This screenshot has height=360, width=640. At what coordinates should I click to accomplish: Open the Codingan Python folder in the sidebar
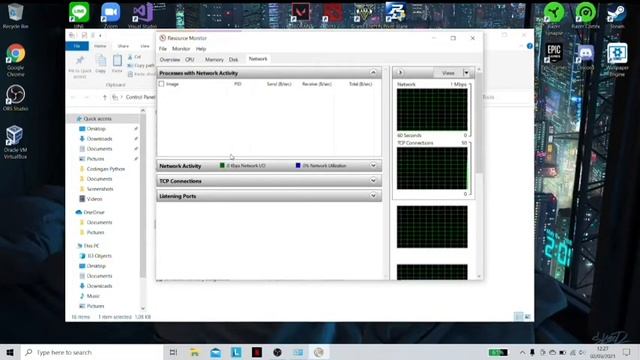click(106, 169)
